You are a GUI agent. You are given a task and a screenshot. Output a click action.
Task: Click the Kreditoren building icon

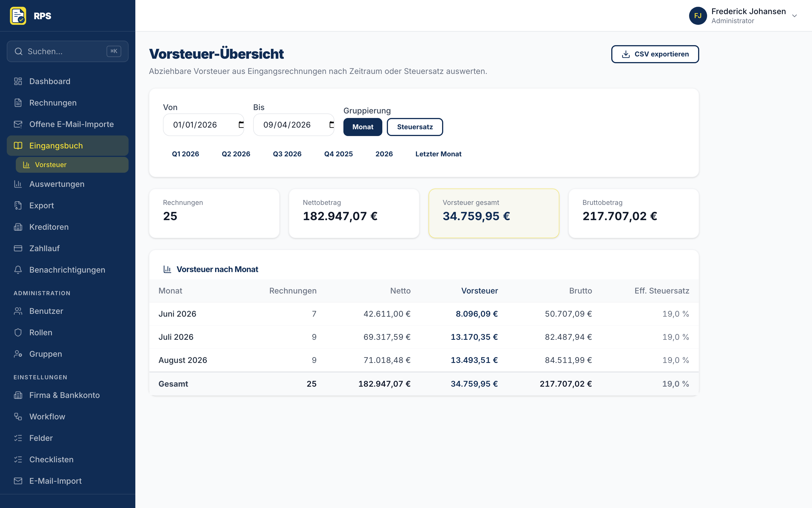pos(18,227)
